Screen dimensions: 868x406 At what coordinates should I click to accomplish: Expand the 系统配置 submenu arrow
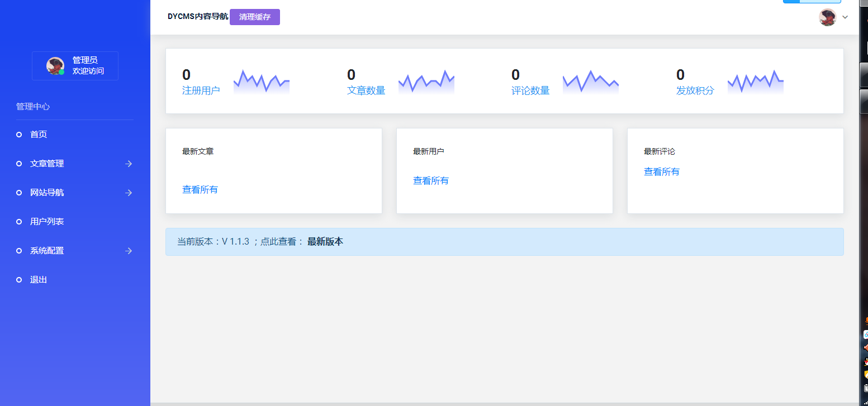[129, 251]
